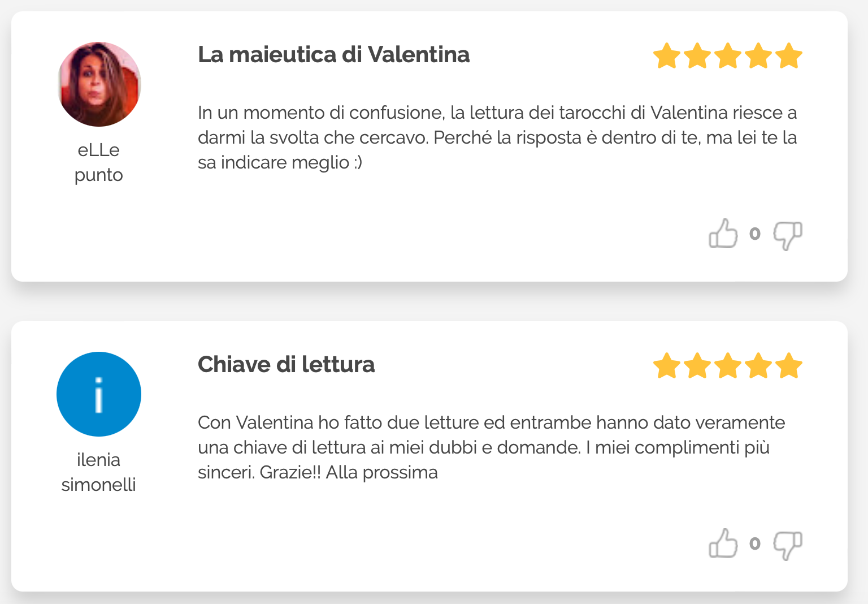Image resolution: width=868 pixels, height=604 pixels.
Task: Click first star of eLLe punto's rating
Action: pos(667,56)
